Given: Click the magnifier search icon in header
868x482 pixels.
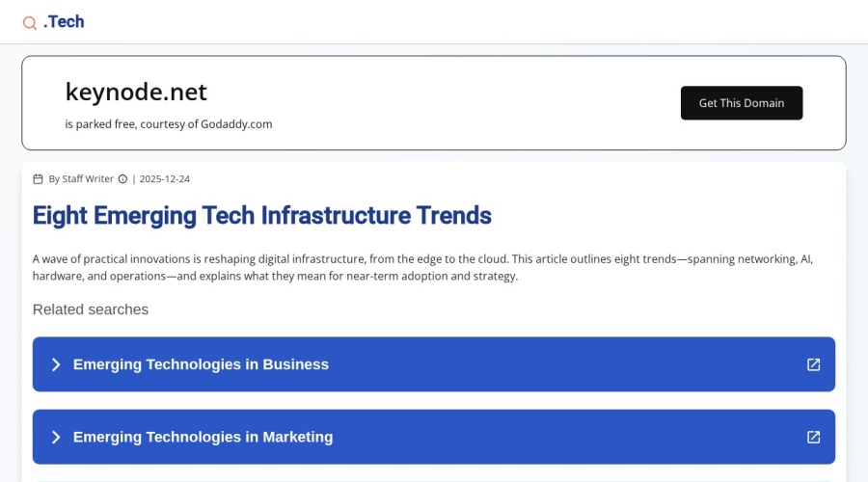Looking at the screenshot, I should (x=30, y=22).
